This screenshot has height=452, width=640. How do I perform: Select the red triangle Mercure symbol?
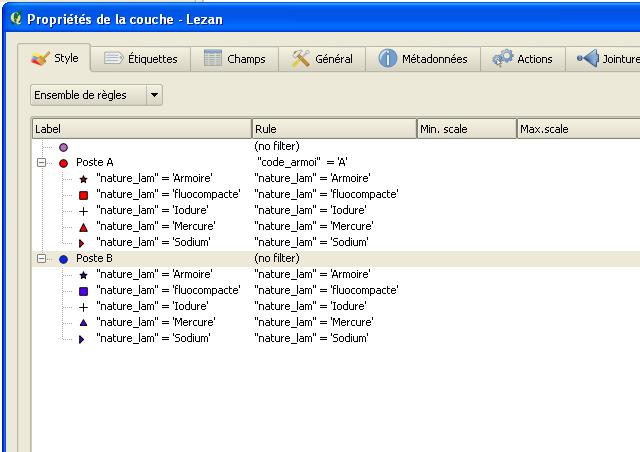coord(83,226)
